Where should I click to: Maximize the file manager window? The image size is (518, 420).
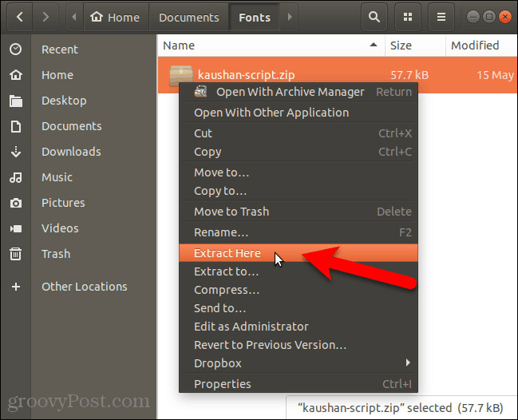coord(489,17)
